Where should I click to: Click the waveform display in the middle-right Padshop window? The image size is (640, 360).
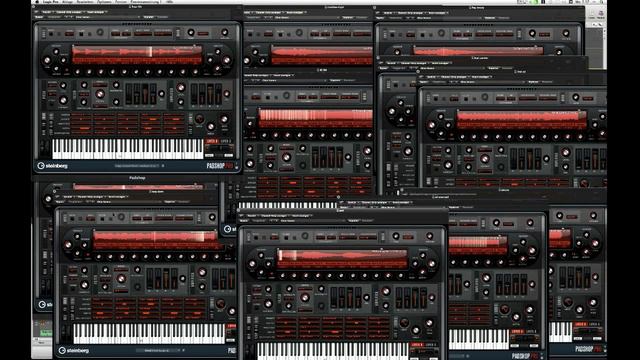coord(521,120)
